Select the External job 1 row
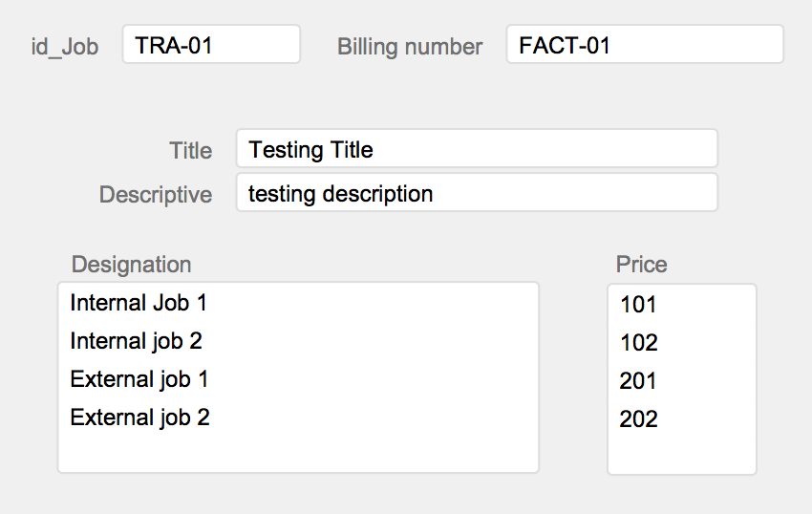The height and width of the screenshot is (514, 812). [x=298, y=379]
